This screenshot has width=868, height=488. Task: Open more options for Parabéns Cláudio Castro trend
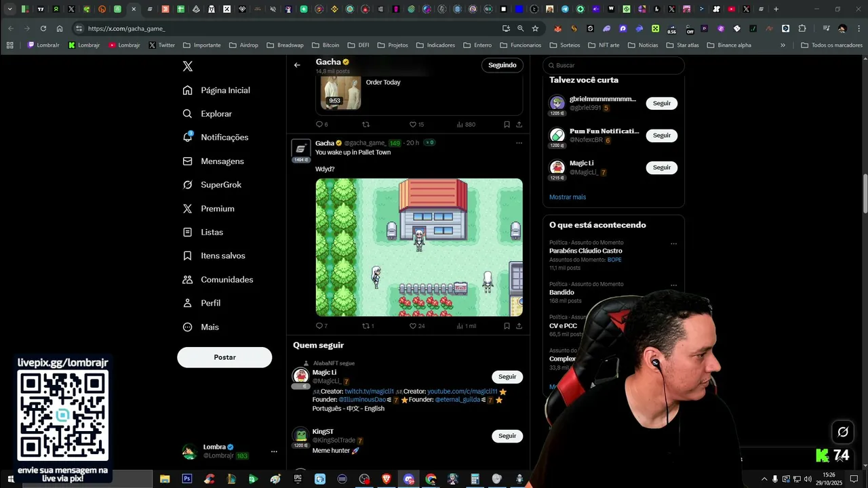(x=673, y=243)
